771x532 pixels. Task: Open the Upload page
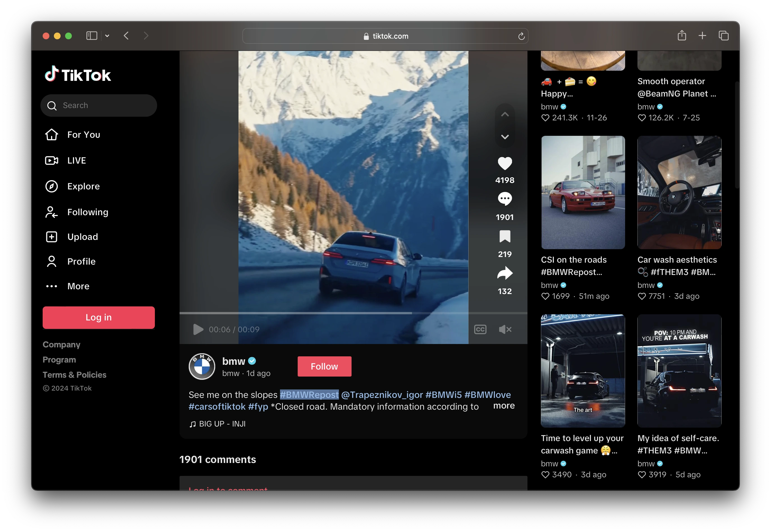point(71,237)
